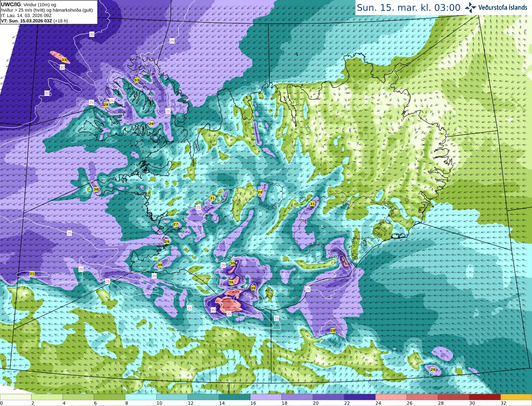Viewport: 532px width, 406px height.
Task: Select the 2–4 m/s legend swatch
Action: click(x=47, y=397)
